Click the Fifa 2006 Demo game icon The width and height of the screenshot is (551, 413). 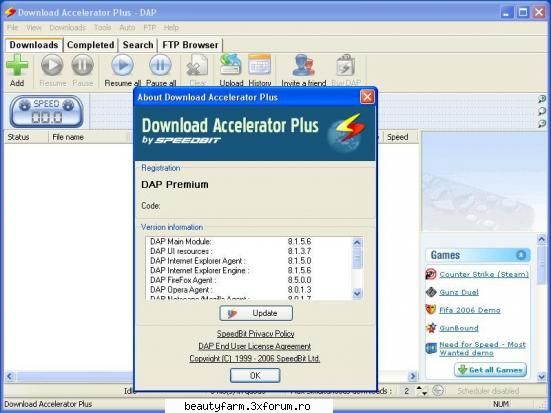(431, 310)
